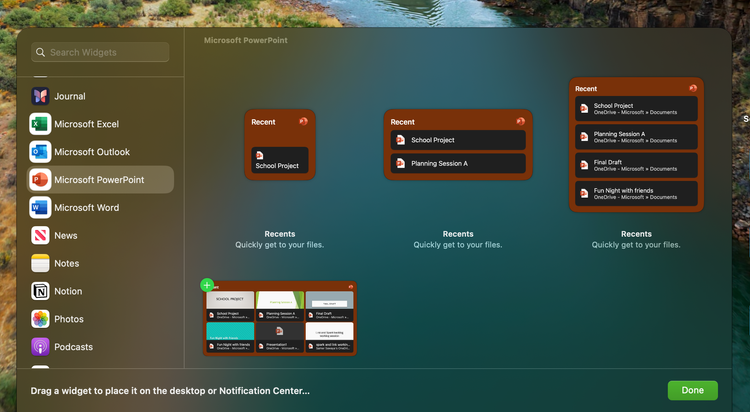
Task: Click the teal Fun Night with friends thumbnail
Action: (x=230, y=337)
